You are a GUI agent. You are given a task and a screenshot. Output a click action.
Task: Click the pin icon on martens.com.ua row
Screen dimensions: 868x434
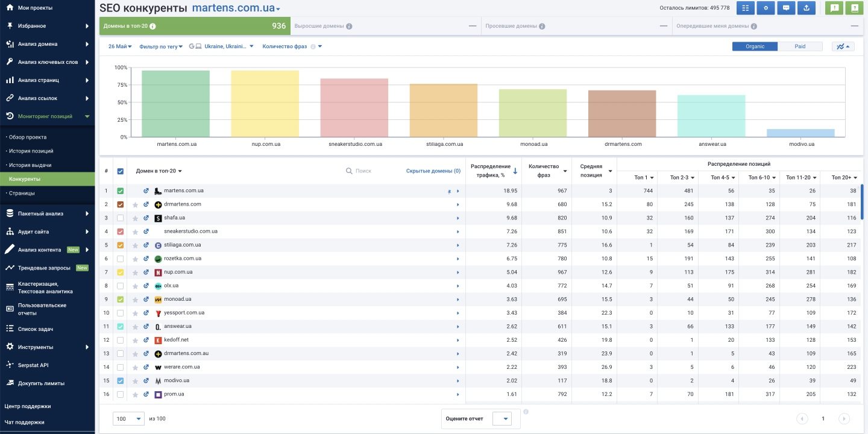click(x=449, y=191)
